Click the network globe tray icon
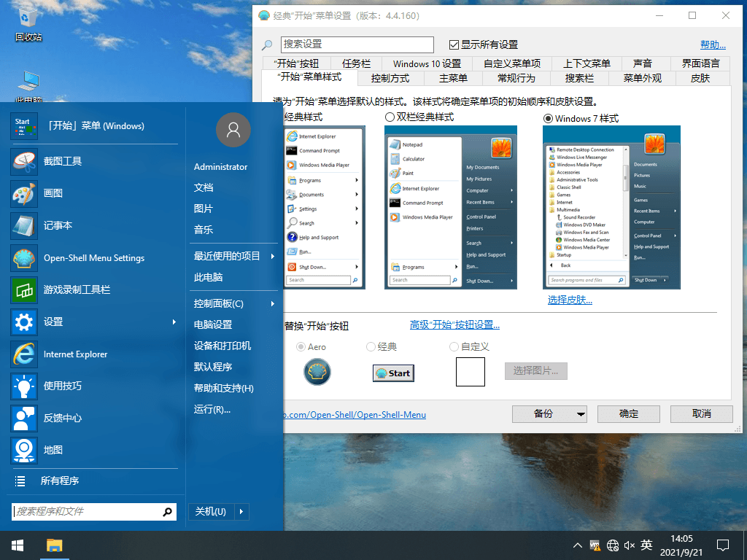Viewport: 747px width, 560px height. (x=613, y=545)
